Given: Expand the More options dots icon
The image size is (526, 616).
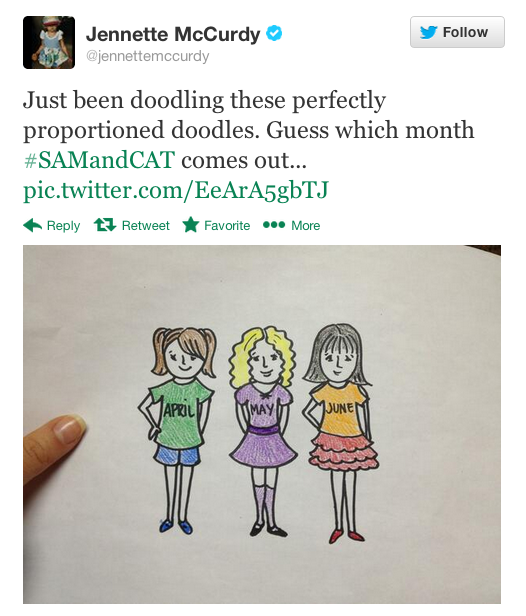Looking at the screenshot, I should click(x=274, y=225).
